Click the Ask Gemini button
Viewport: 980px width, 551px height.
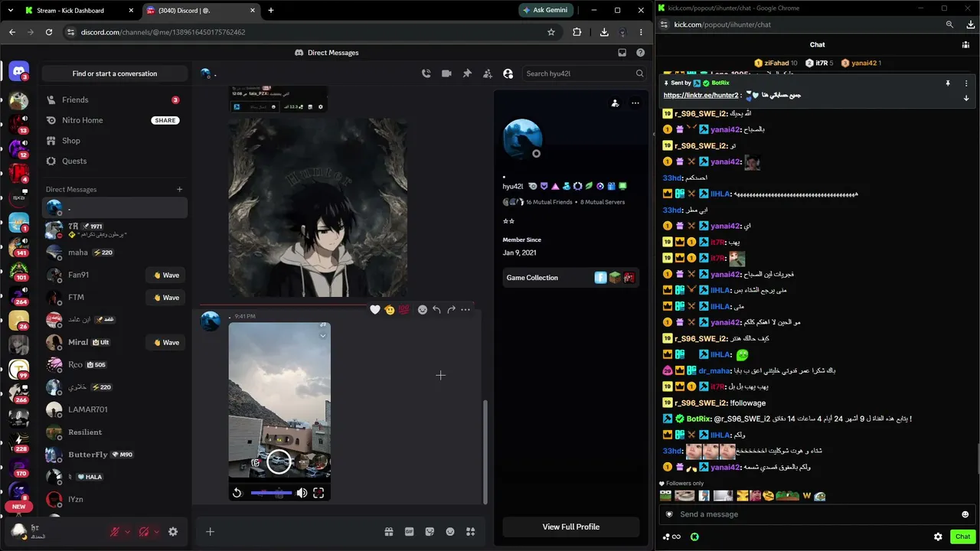[x=546, y=11]
